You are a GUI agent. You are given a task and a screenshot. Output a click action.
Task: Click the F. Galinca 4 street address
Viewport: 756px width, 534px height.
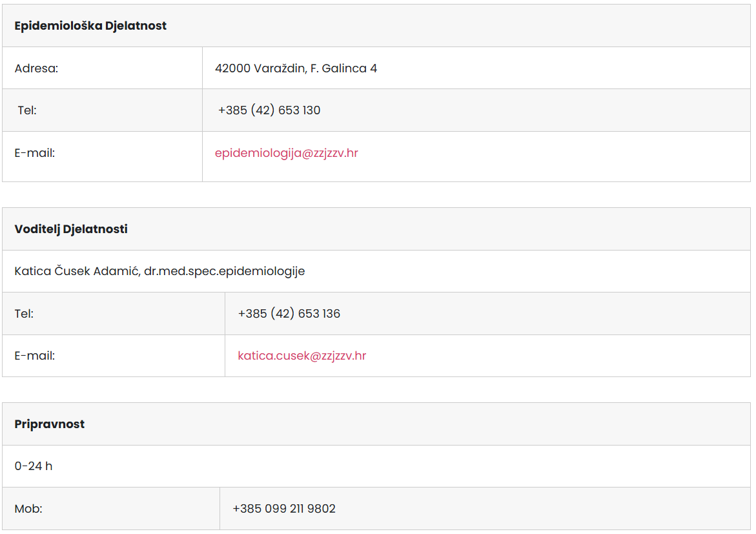click(x=343, y=68)
